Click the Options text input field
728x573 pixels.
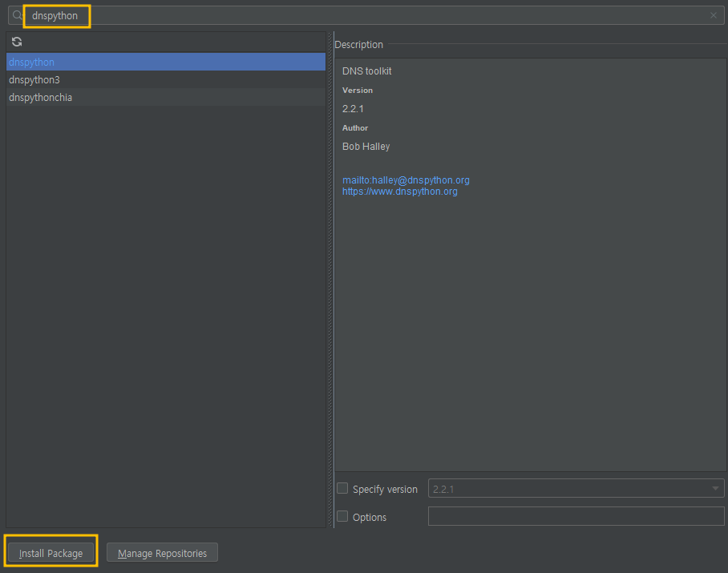[x=576, y=516]
